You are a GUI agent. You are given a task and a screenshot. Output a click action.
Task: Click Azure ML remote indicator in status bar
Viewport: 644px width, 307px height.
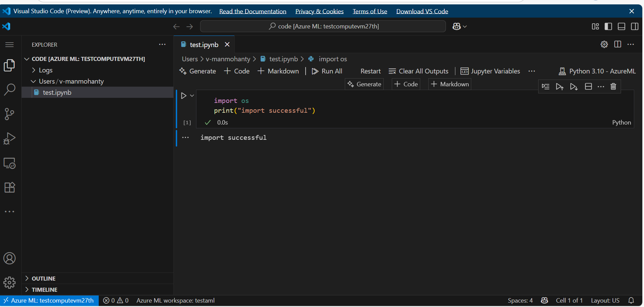(49, 301)
